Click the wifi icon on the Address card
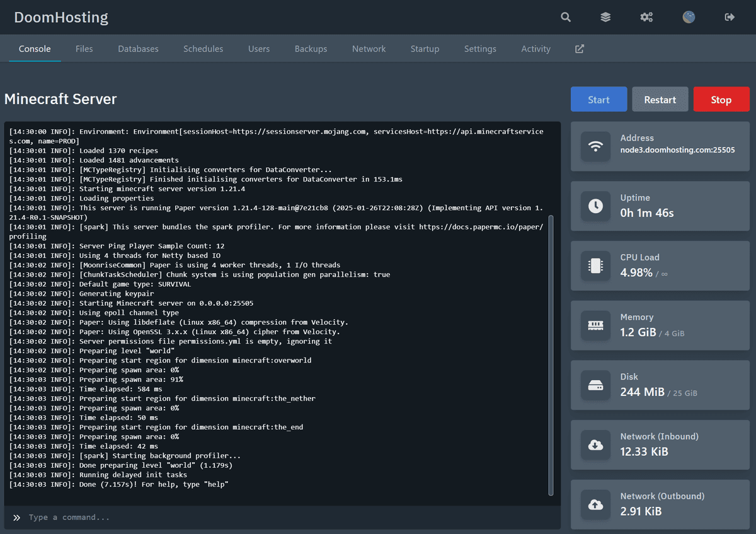Screen dimensions: 756x534 coord(595,146)
